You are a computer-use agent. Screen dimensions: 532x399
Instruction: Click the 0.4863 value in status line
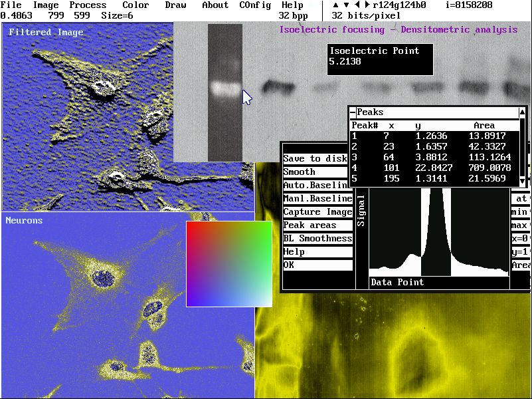(17, 15)
